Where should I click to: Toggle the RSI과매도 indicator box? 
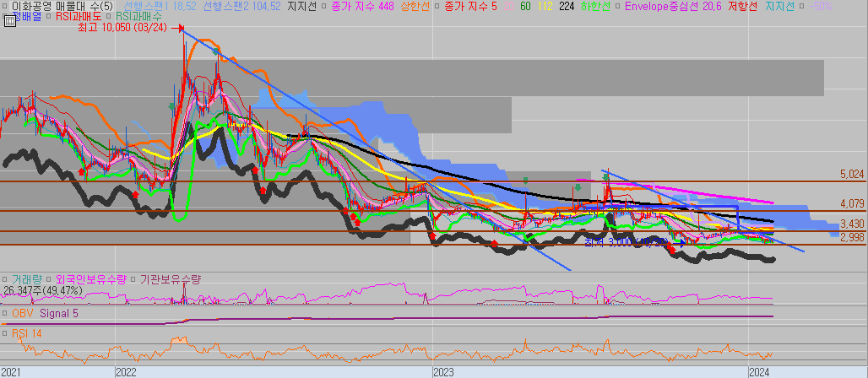click(49, 16)
